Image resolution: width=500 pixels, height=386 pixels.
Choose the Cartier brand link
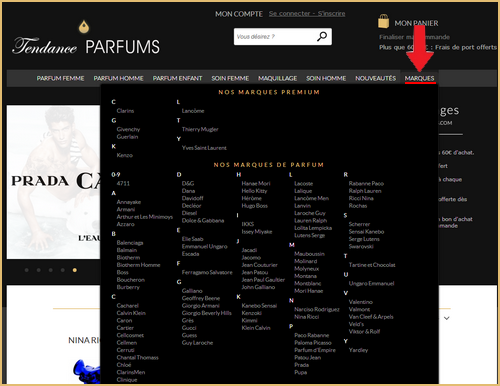(x=125, y=328)
